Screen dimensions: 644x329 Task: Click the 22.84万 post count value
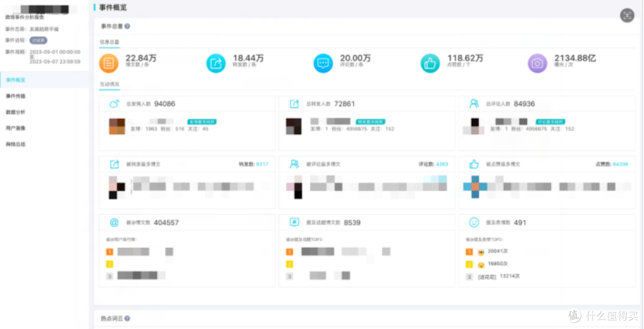pos(141,59)
